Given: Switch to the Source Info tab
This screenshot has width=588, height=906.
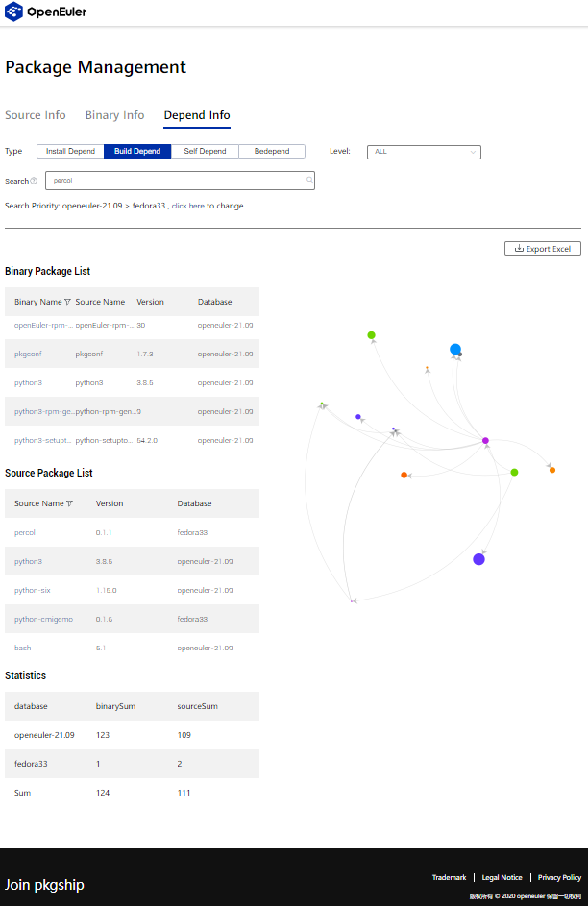Looking at the screenshot, I should 36,115.
